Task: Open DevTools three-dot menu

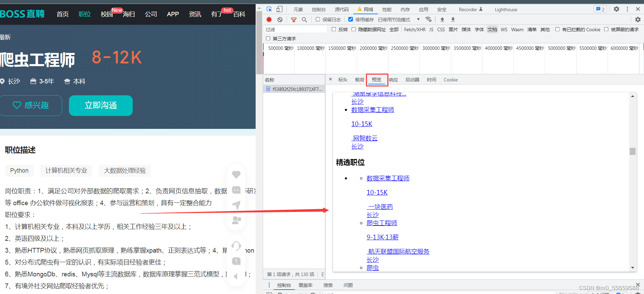Action: click(627, 9)
